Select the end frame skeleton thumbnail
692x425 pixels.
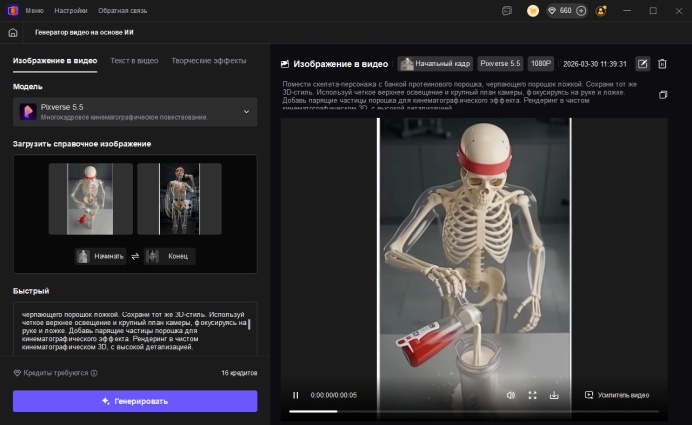pos(179,199)
